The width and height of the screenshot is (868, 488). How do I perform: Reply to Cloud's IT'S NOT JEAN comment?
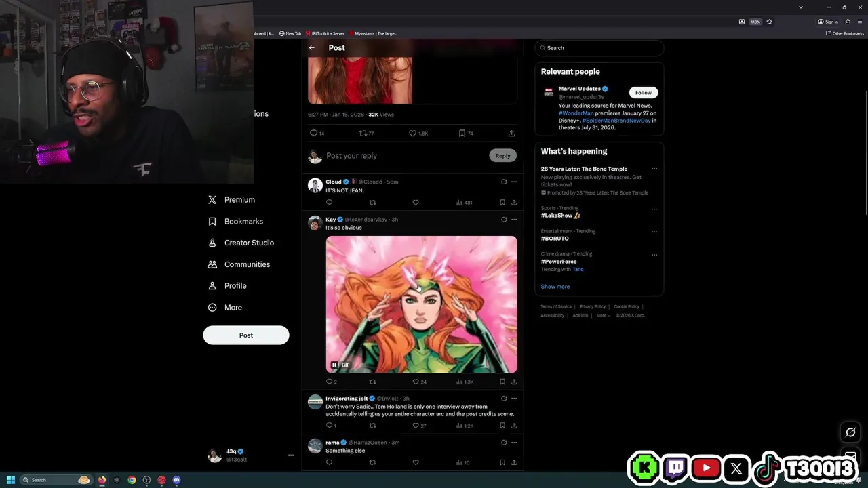tap(330, 203)
